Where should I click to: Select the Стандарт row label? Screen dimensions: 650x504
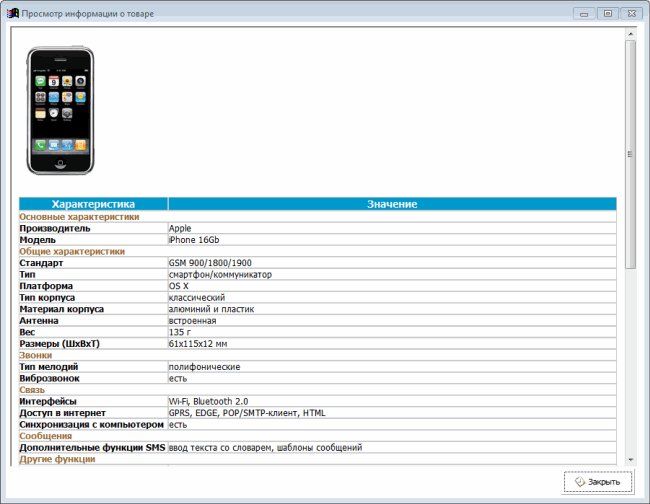pyautogui.click(x=41, y=263)
